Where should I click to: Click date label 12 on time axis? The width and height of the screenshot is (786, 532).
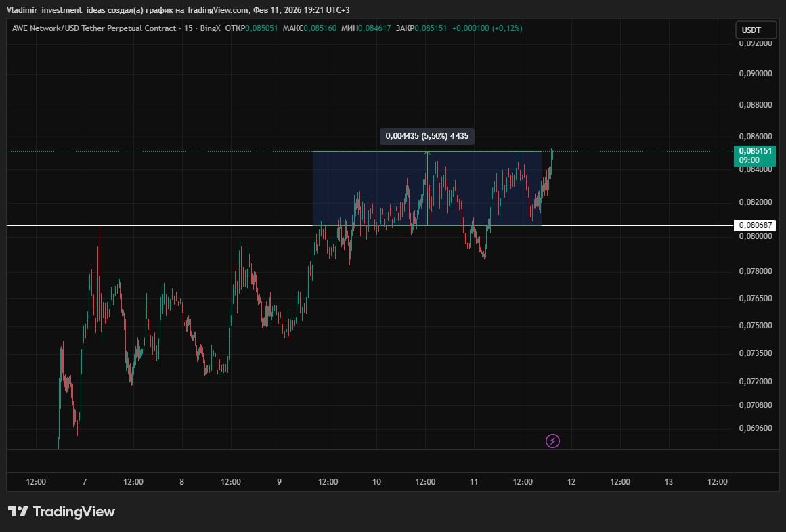click(x=571, y=482)
